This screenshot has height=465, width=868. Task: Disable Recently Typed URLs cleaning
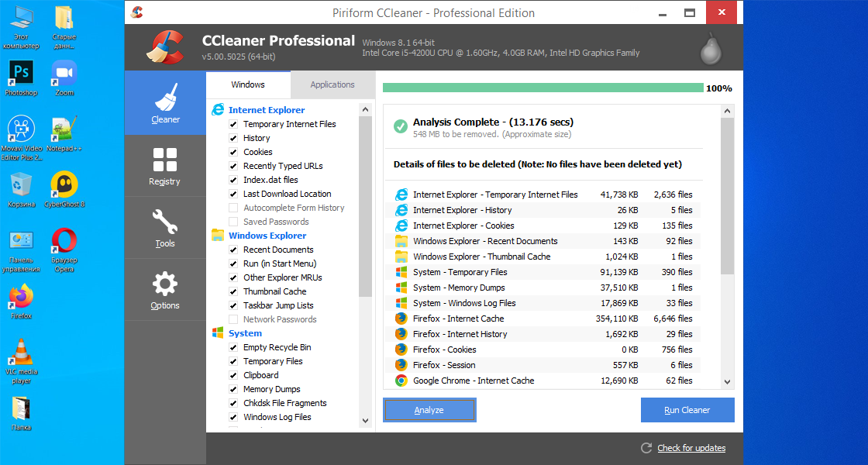(x=233, y=166)
